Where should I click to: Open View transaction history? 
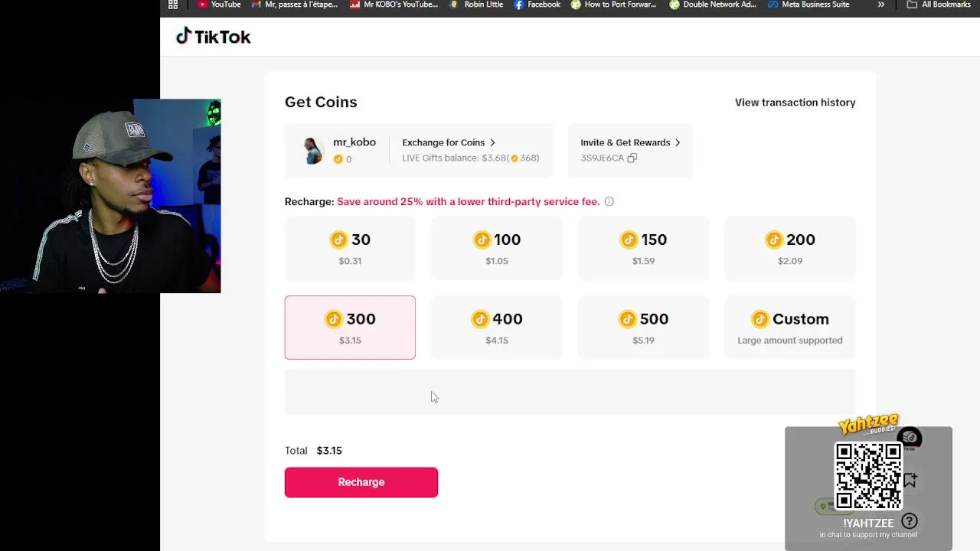coord(795,103)
